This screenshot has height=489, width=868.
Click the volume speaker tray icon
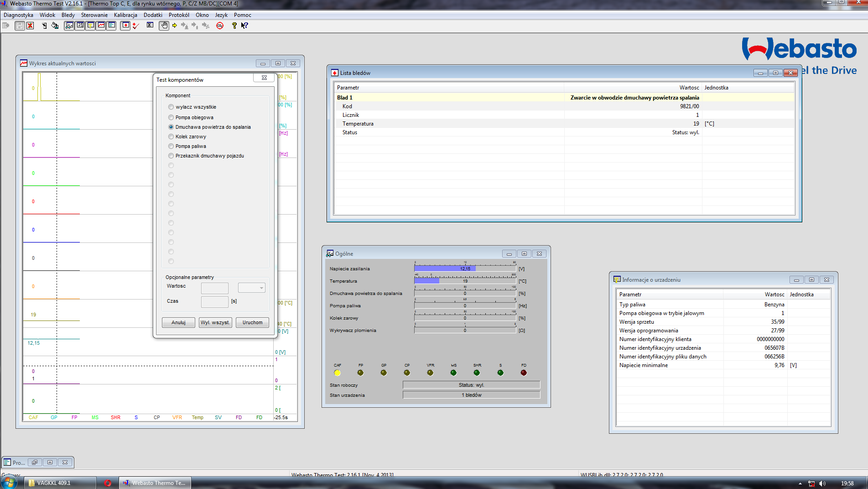tap(822, 483)
